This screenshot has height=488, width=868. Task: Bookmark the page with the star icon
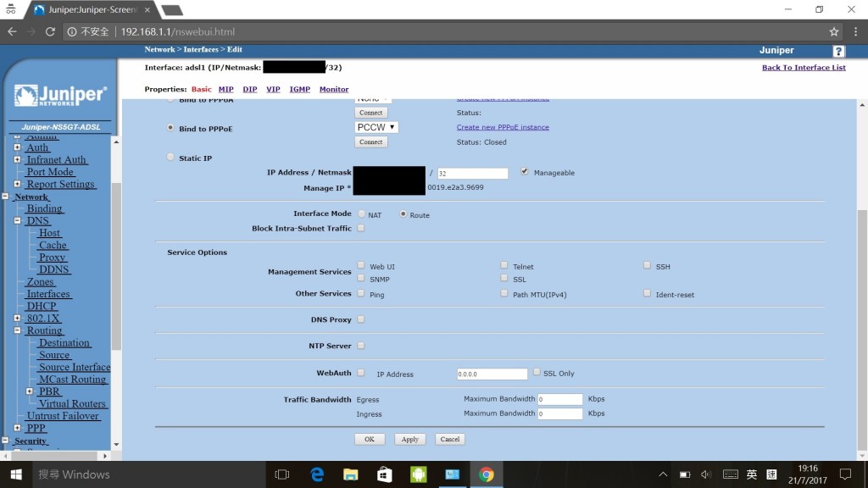point(834,31)
